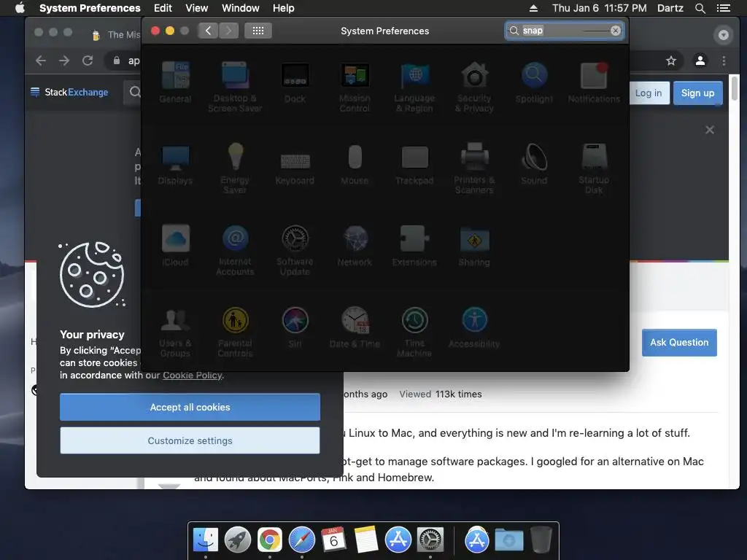The height and width of the screenshot is (560, 747).
Task: Open the General preference pane
Action: 175,82
